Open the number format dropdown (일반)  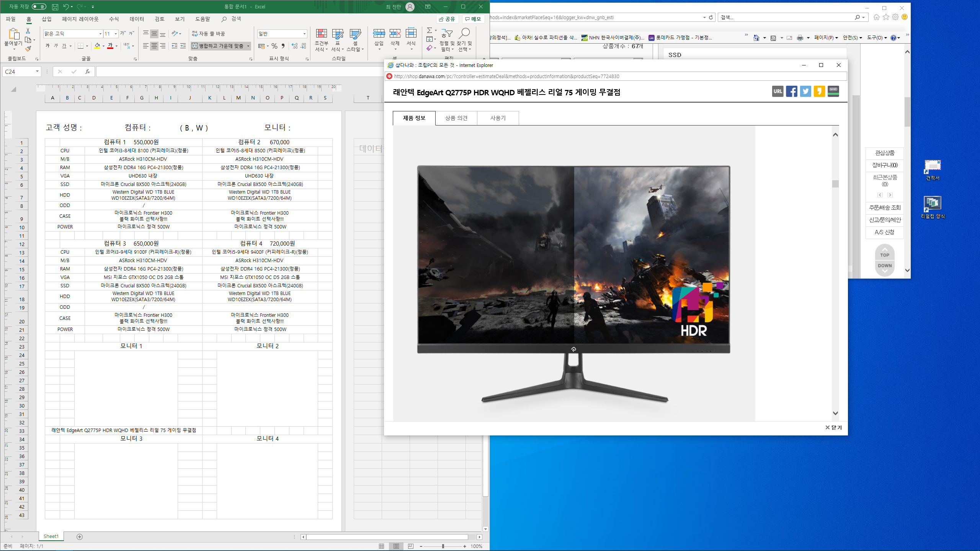(304, 34)
